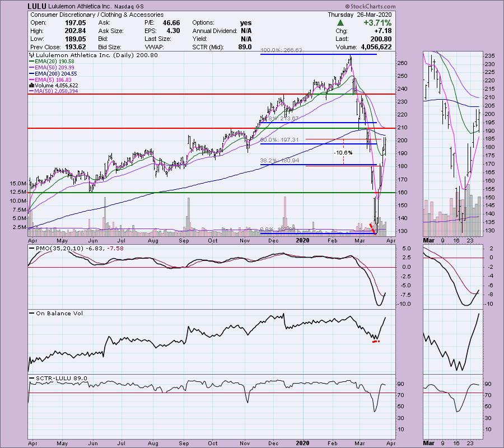This screenshot has width=504, height=448.
Task: Click the 2020 label on the main price x-axis
Action: [x=302, y=240]
